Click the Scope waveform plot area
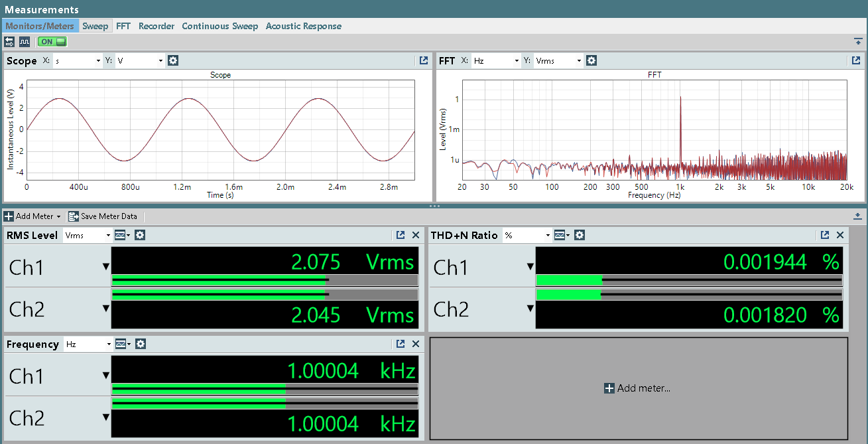 [221, 131]
